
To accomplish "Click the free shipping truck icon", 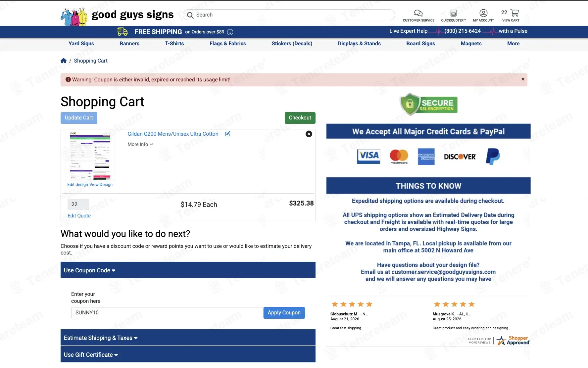I will (x=122, y=32).
